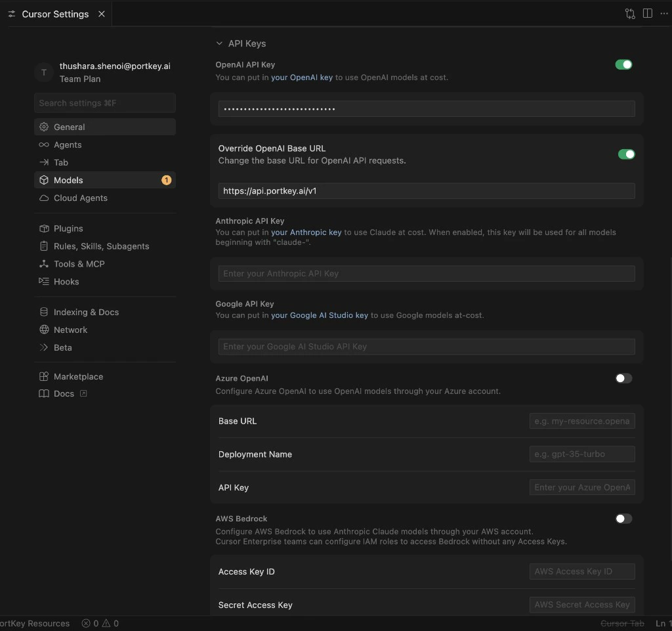Click the errors count icon in status bar
This screenshot has height=631, width=672.
coord(86,623)
